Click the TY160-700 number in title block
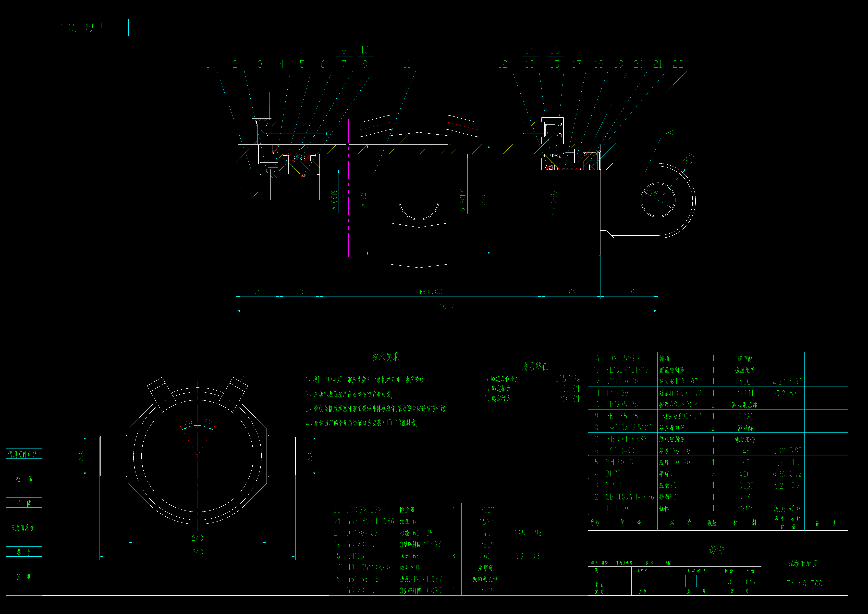This screenshot has height=614, width=868. tap(804, 584)
